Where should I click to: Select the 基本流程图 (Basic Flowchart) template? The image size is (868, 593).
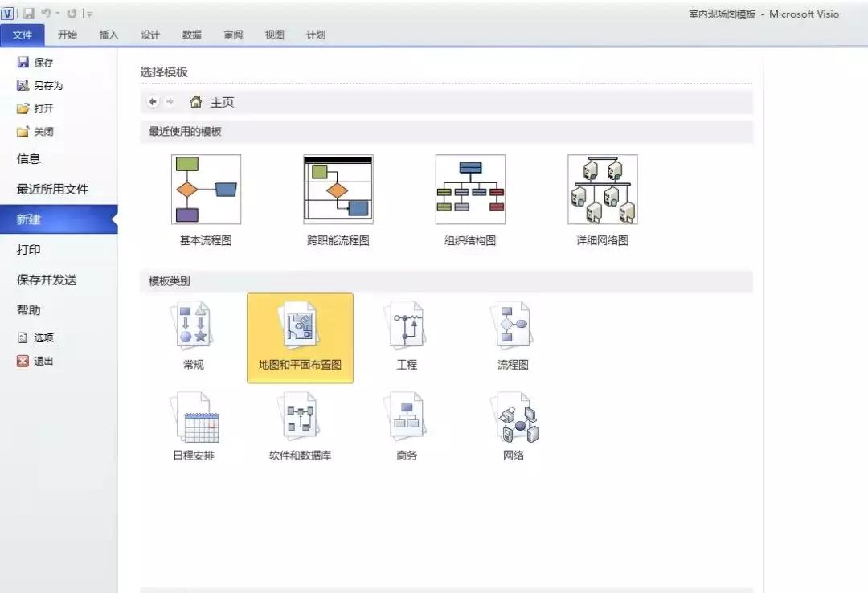pyautogui.click(x=207, y=190)
